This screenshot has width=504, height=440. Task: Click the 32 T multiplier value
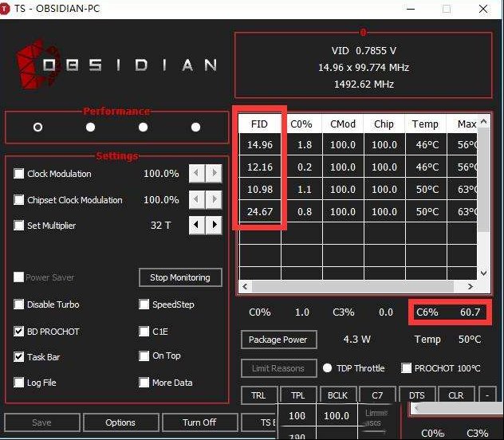pyautogui.click(x=161, y=225)
